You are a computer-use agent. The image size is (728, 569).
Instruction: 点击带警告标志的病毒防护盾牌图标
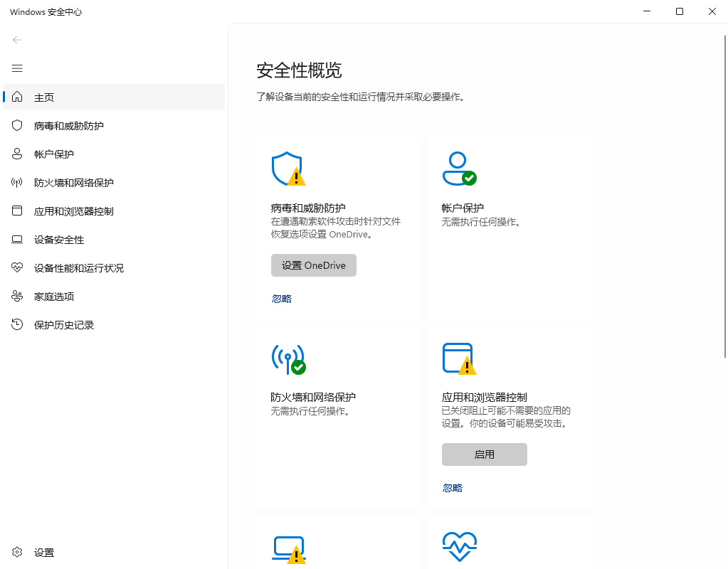coord(289,168)
